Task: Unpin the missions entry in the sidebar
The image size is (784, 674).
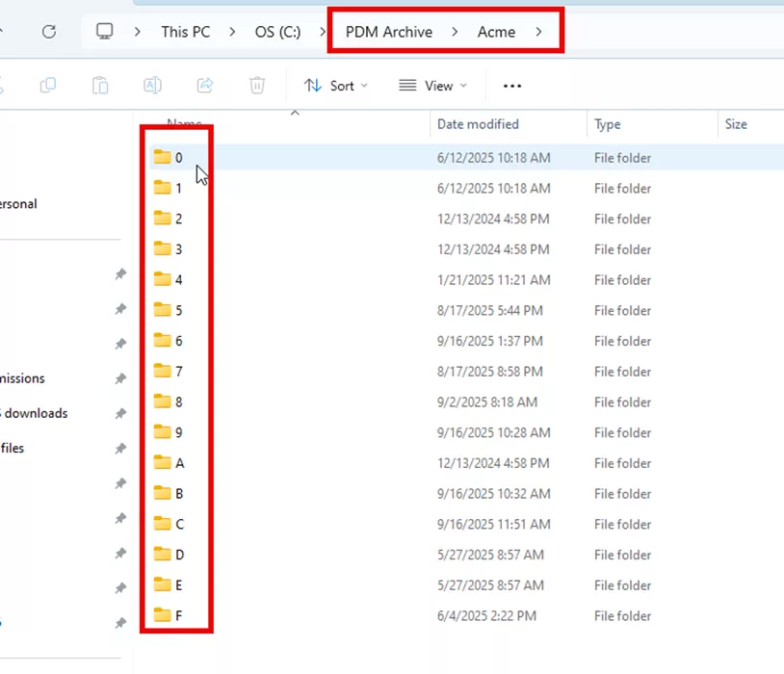Action: (x=120, y=378)
